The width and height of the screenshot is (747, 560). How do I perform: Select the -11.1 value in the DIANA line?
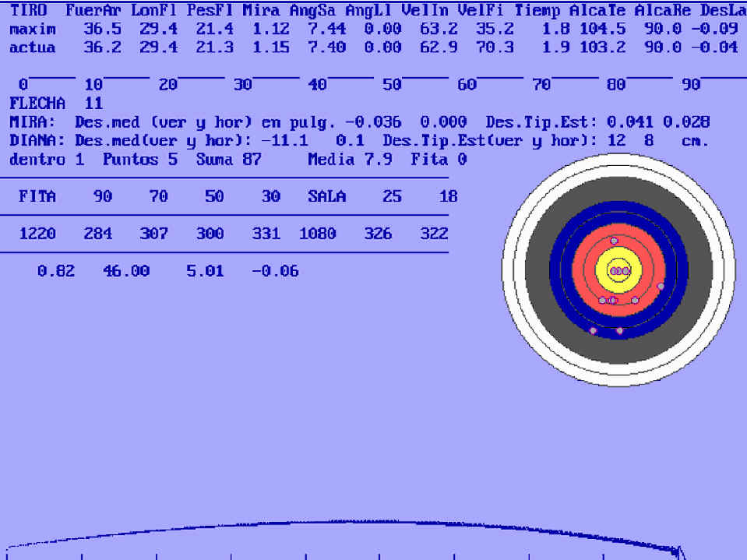285,141
